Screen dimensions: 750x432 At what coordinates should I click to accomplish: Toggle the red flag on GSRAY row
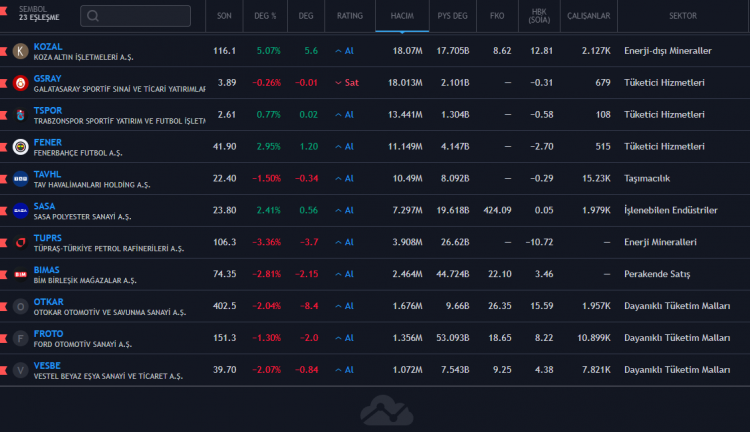point(3,83)
